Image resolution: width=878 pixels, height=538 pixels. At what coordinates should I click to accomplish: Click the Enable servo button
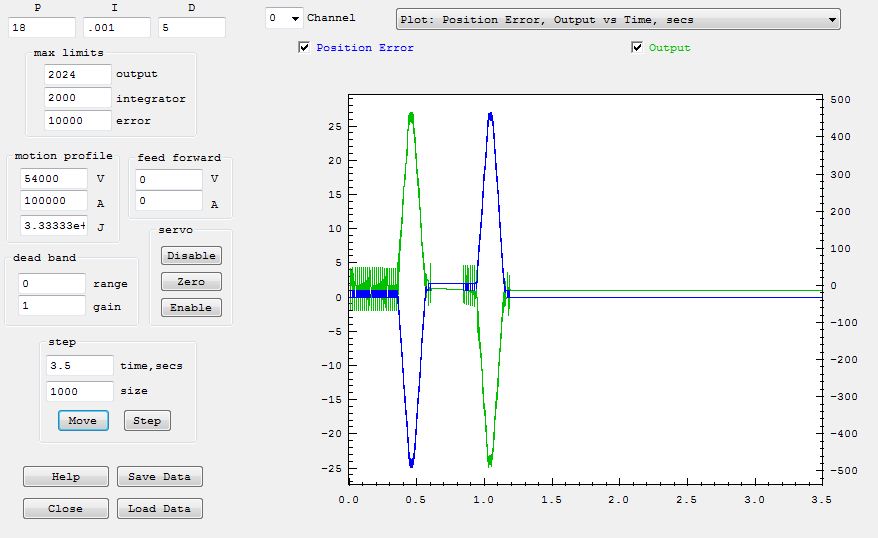pyautogui.click(x=191, y=308)
